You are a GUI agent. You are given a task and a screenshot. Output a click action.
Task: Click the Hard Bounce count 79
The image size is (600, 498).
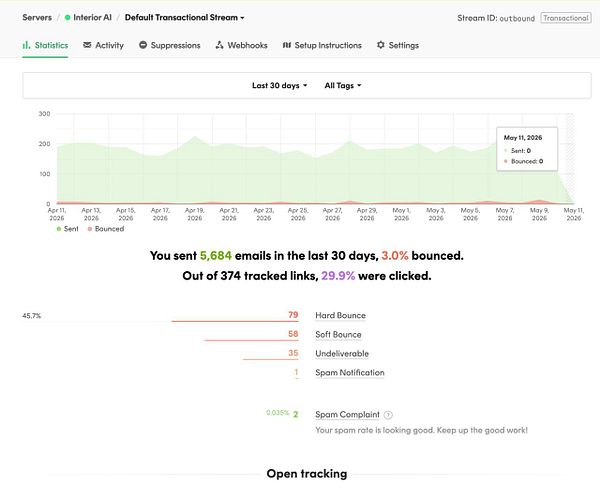pyautogui.click(x=293, y=315)
